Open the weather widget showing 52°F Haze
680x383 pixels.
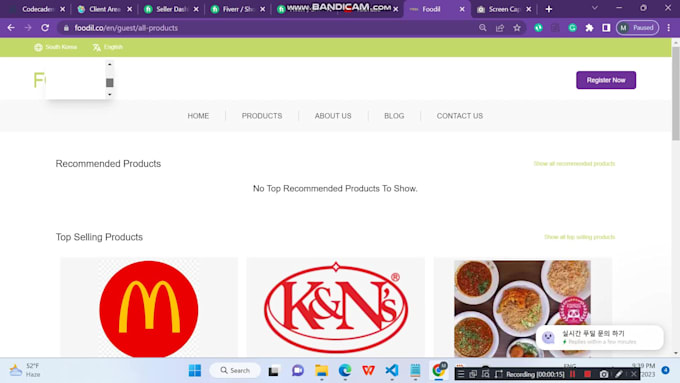click(x=25, y=370)
